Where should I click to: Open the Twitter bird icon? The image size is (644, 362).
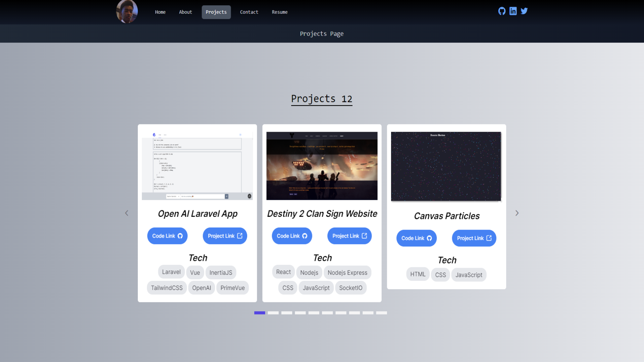pyautogui.click(x=524, y=11)
